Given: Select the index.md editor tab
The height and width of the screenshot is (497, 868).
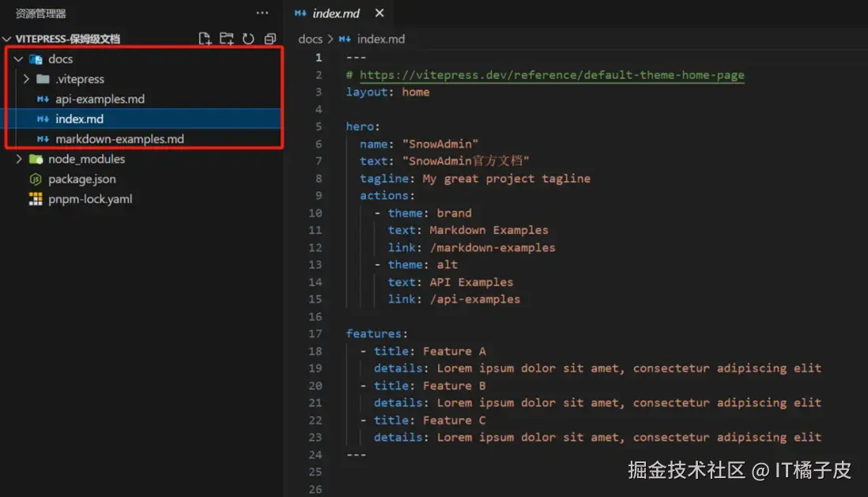Looking at the screenshot, I should [x=340, y=13].
